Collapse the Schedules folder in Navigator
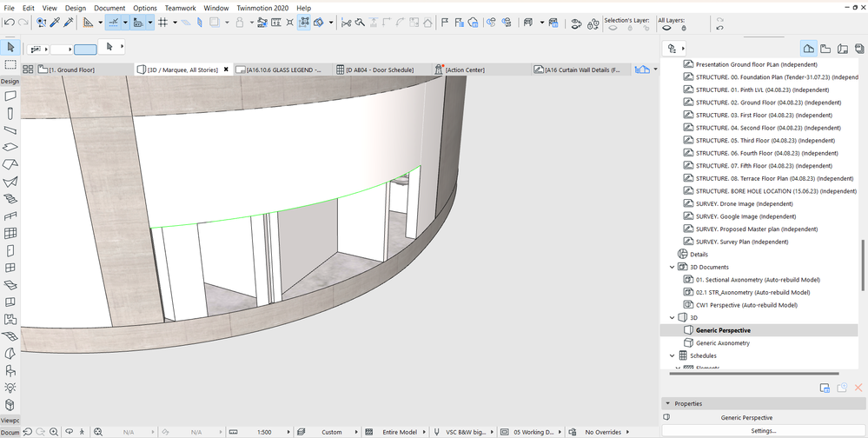868x438 pixels. pyautogui.click(x=672, y=355)
